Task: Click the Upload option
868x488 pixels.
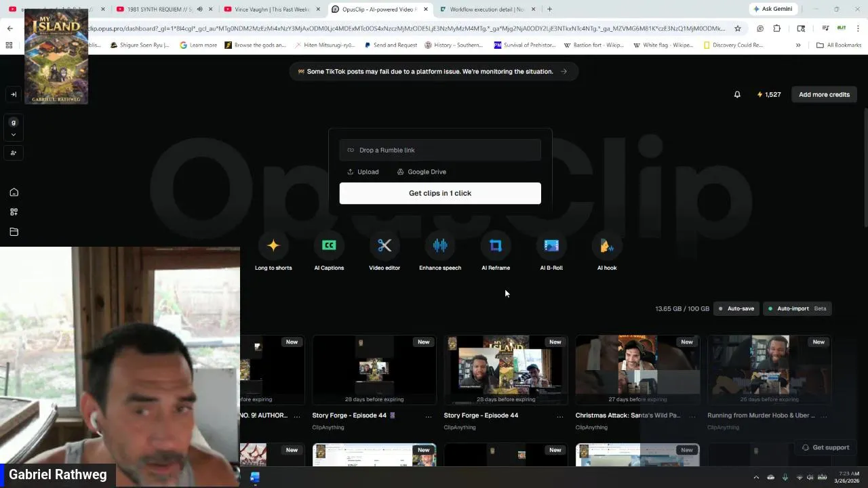Action: (x=363, y=171)
